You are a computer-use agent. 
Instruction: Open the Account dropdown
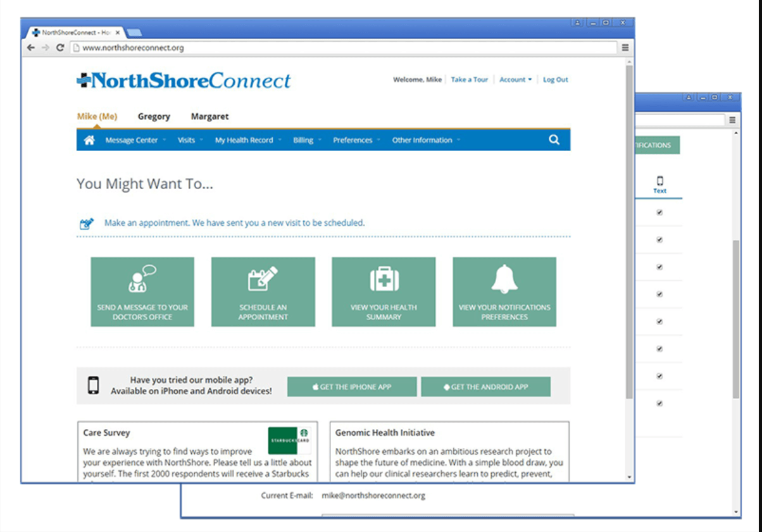[x=516, y=80]
